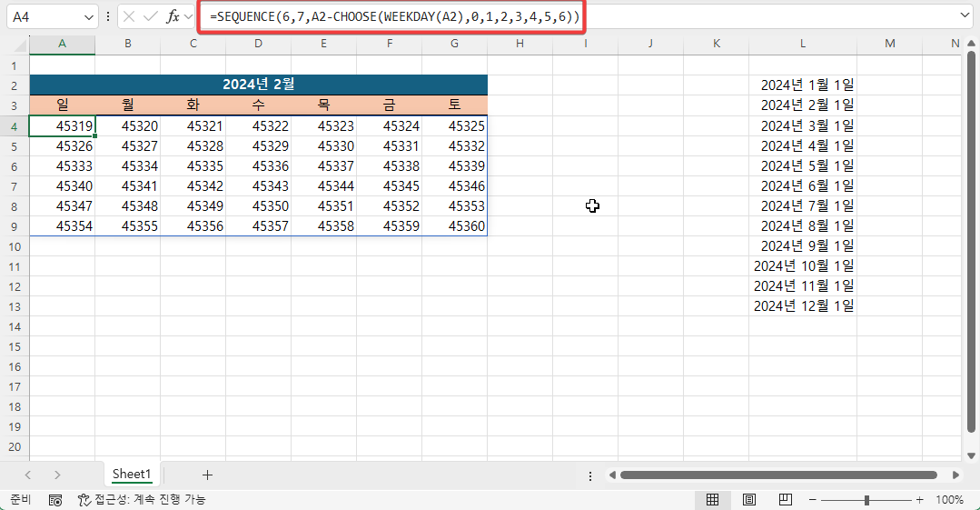Select cell containing 45324
The image size is (980, 510).
point(389,125)
